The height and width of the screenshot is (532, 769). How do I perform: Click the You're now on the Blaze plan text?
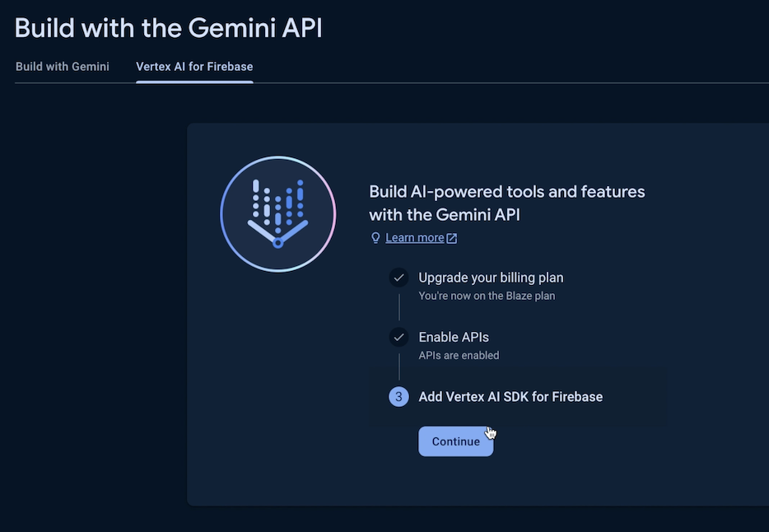(x=487, y=296)
